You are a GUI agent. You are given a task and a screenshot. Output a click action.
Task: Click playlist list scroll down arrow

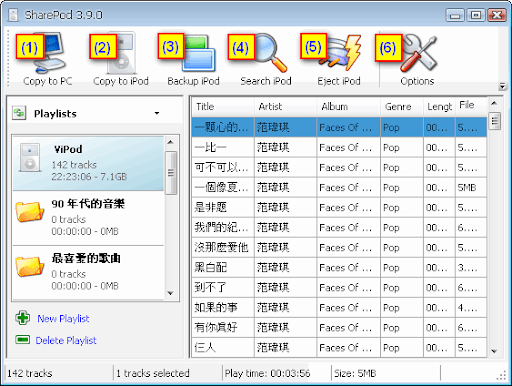coord(171,293)
